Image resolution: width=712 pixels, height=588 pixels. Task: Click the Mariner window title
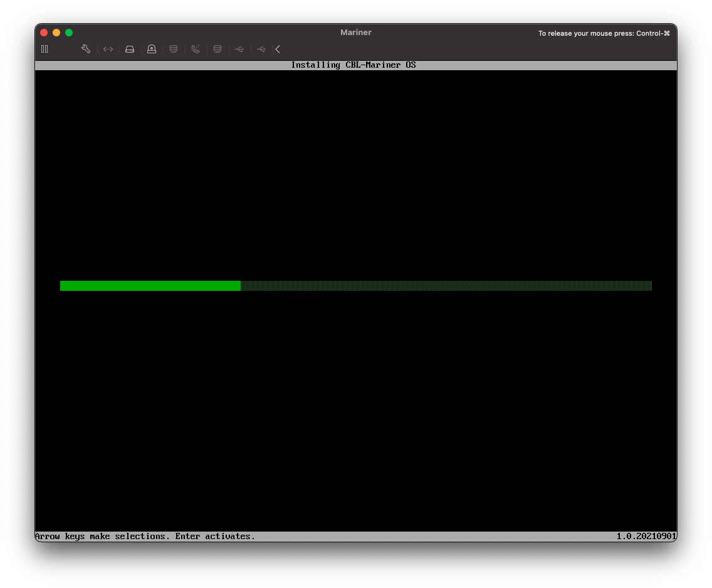[x=356, y=32]
